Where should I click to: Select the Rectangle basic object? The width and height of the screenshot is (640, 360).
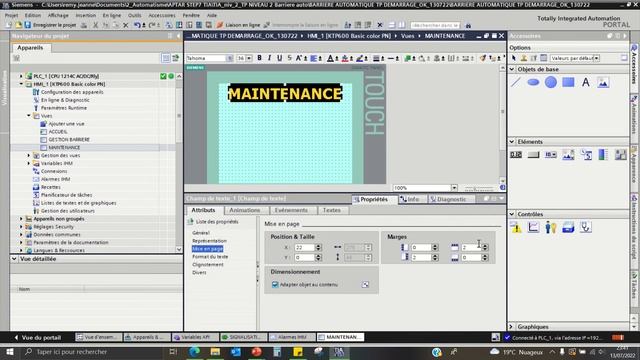pyautogui.click(x=568, y=82)
